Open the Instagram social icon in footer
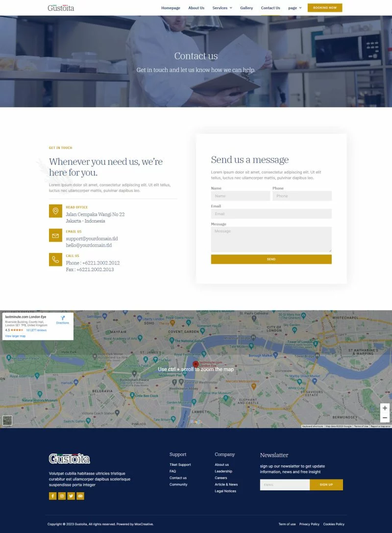This screenshot has width=392, height=533. point(62,496)
